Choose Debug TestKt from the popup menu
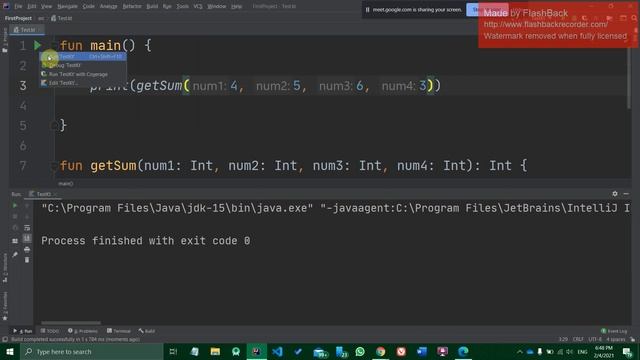The width and height of the screenshot is (640, 360). point(83,65)
